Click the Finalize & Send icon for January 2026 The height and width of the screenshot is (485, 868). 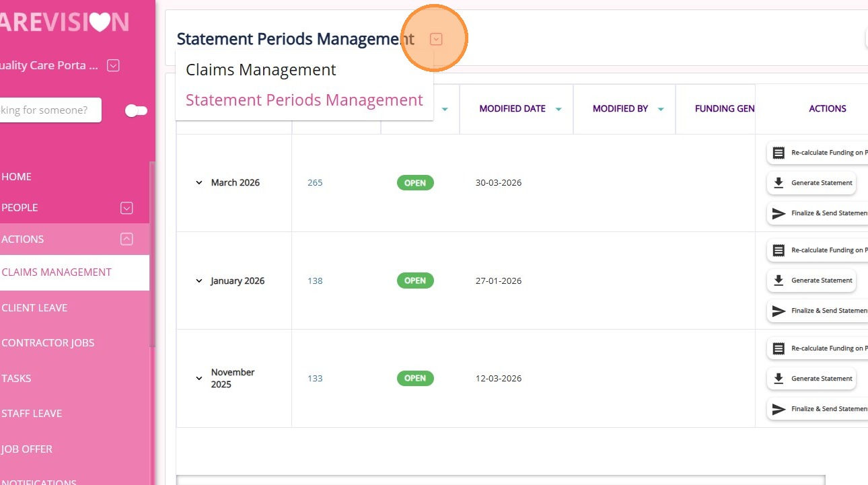(779, 311)
